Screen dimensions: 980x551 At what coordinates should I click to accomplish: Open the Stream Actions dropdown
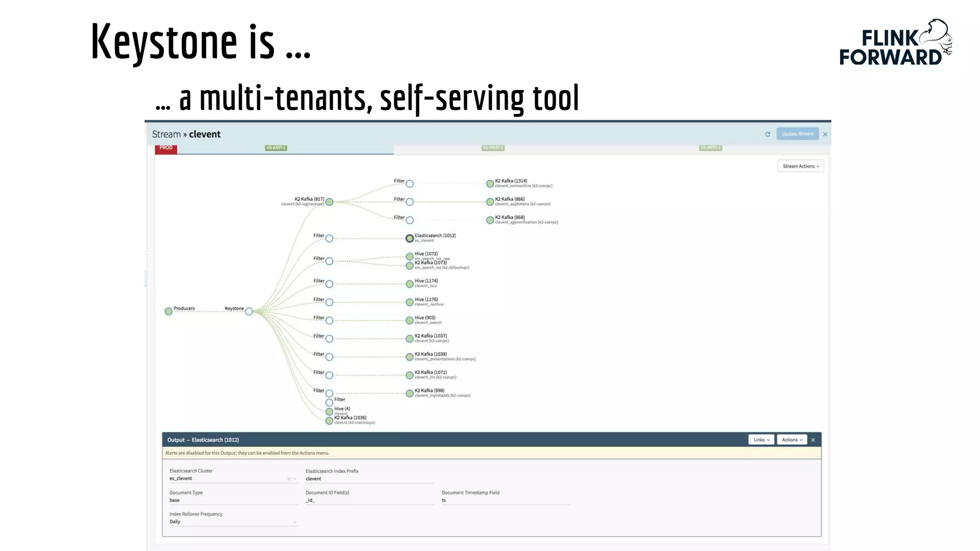[801, 166]
